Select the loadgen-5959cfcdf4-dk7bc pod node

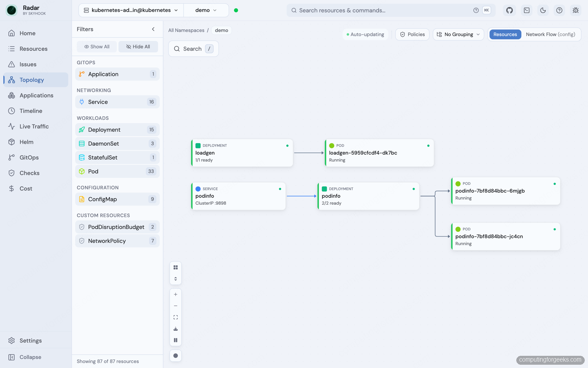(379, 153)
